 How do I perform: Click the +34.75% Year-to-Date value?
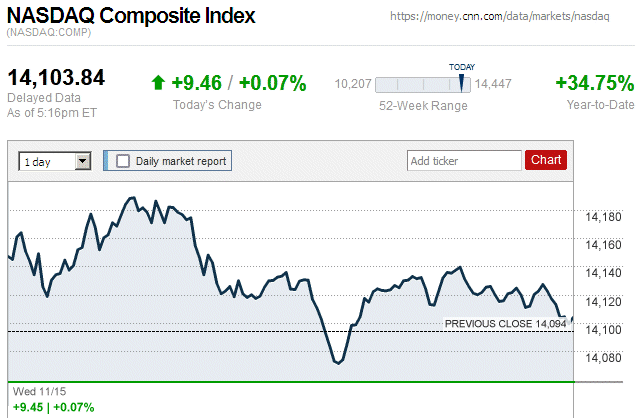(594, 83)
